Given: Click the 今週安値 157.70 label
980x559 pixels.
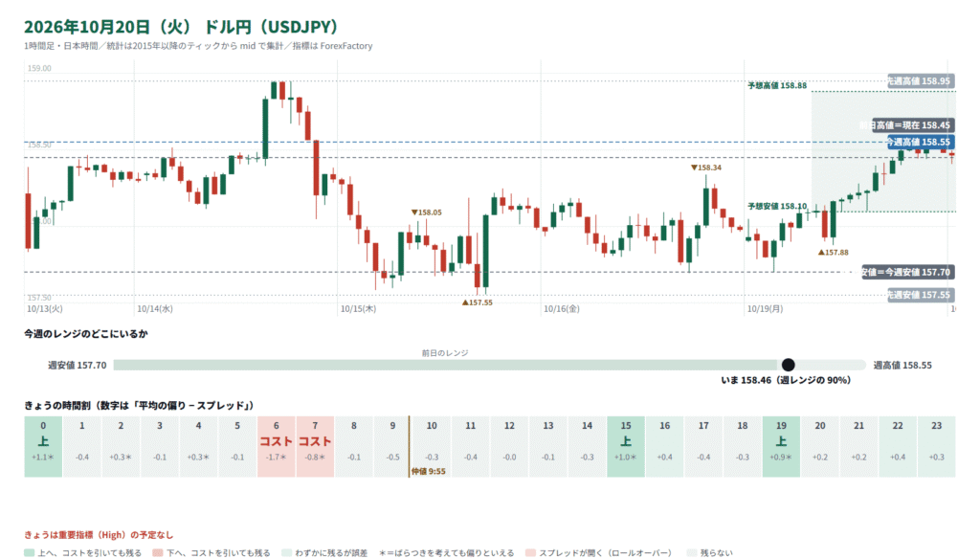Looking at the screenshot, I should click(907, 272).
